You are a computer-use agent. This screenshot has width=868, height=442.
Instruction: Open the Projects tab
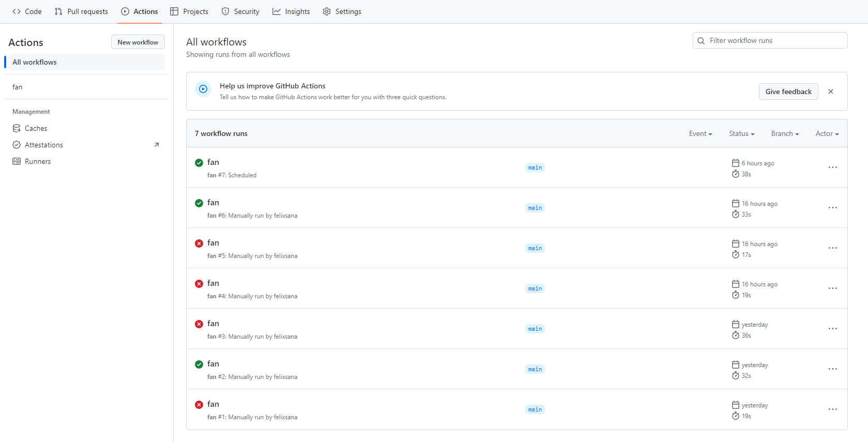pos(189,11)
